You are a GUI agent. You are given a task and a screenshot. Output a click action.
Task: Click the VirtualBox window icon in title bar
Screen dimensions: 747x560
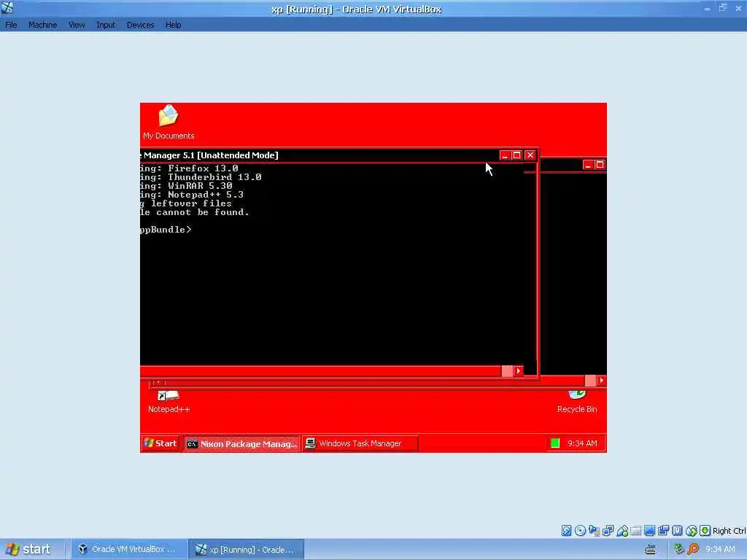pos(7,7)
